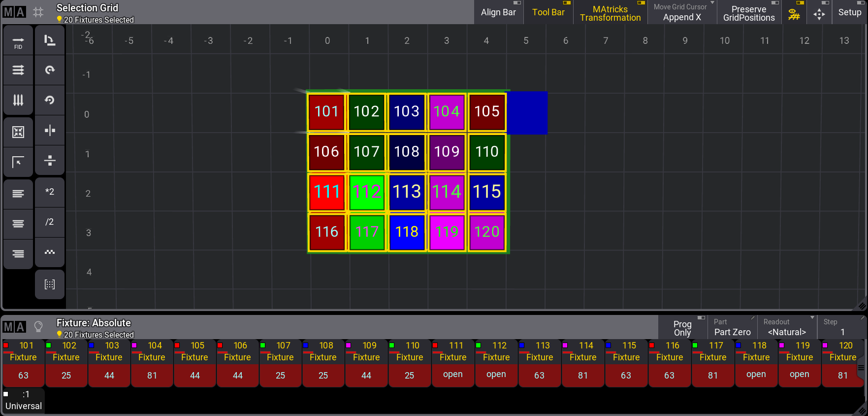
Task: Click the FID sort arrow icon
Action: (x=18, y=40)
